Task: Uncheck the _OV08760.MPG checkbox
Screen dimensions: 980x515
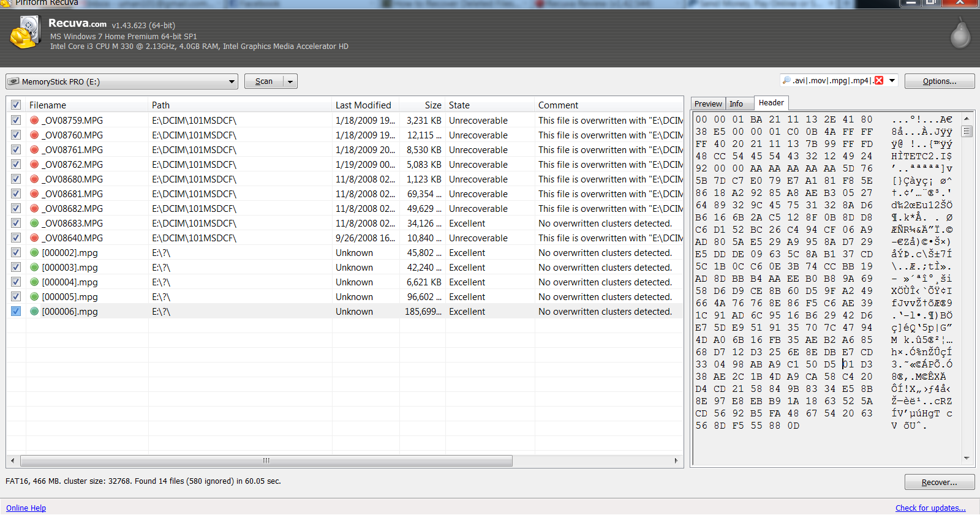Action: 16,135
